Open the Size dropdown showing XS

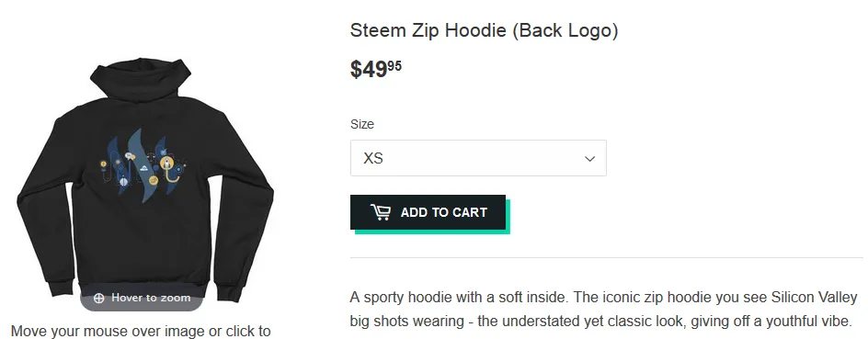(478, 158)
